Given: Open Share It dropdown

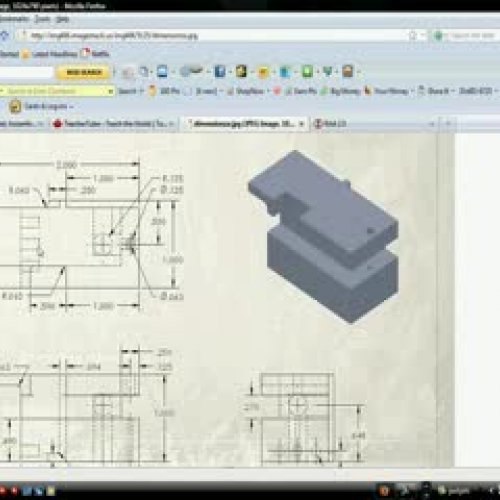Looking at the screenshot, I should click(x=436, y=91).
